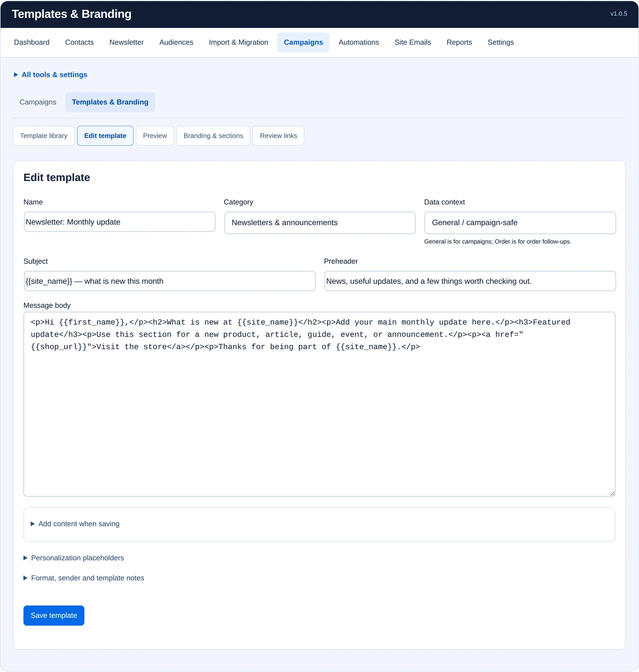This screenshot has width=639, height=672.
Task: Open the Newsletter section
Action: 126,42
